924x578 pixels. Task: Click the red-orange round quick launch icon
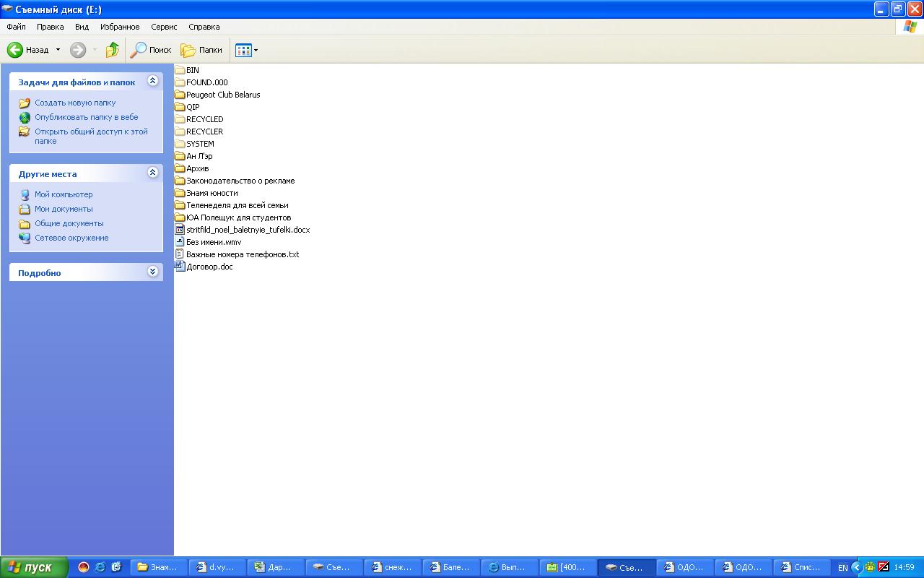(84, 567)
